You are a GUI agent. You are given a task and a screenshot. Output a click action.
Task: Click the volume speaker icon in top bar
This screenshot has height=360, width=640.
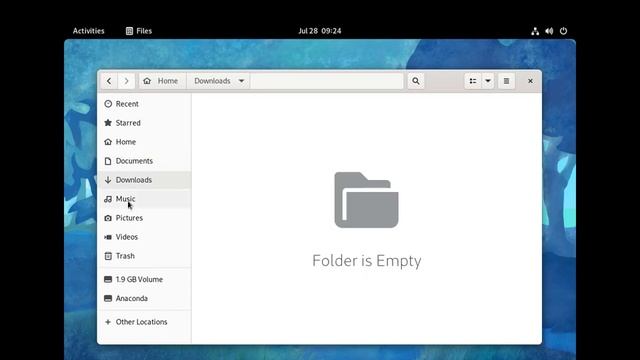(549, 31)
